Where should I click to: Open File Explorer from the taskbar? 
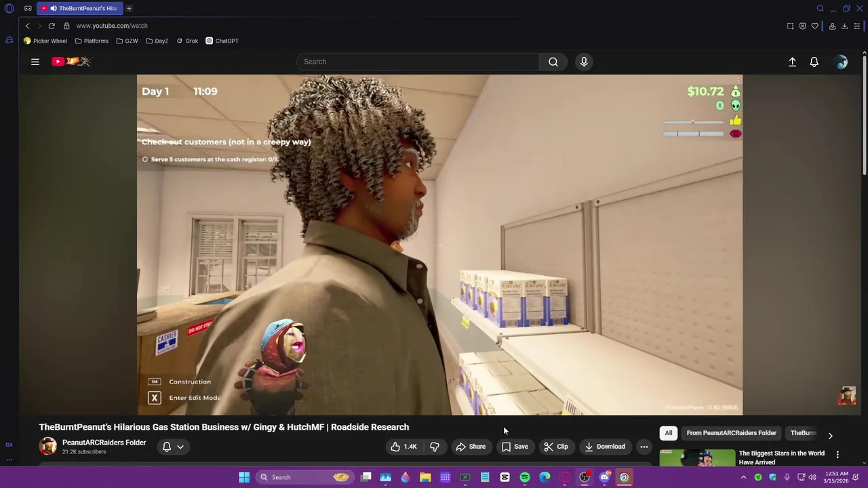425,477
